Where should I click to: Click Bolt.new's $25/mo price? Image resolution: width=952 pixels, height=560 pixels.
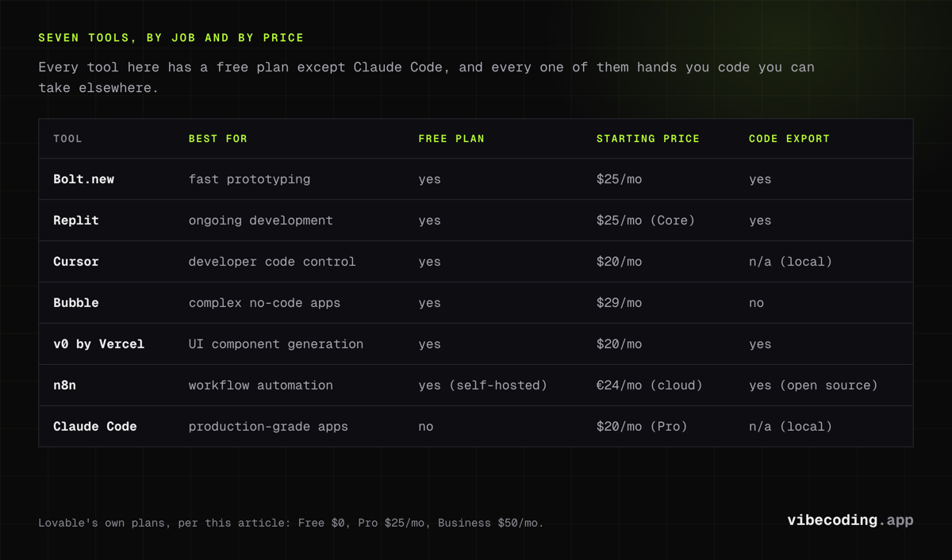point(619,179)
